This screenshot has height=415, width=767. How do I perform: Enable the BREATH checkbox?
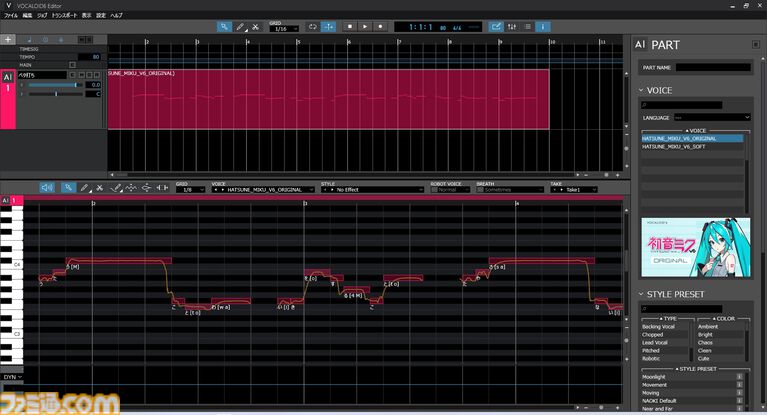(480, 189)
